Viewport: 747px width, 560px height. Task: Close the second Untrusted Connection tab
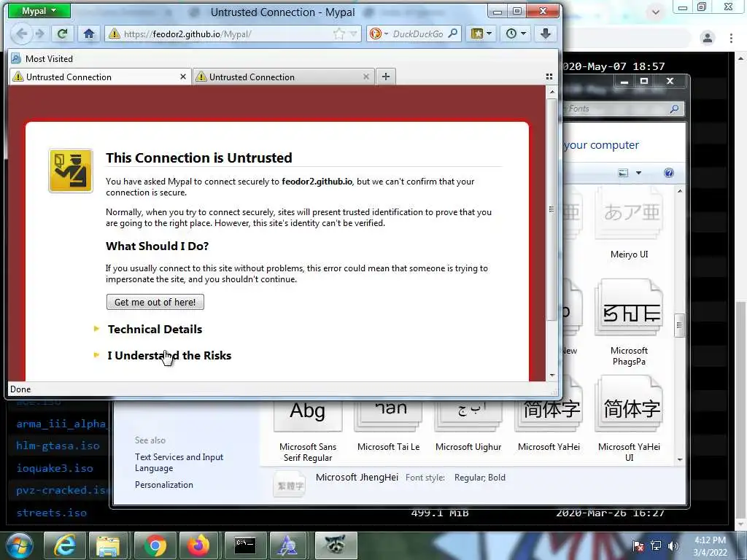coord(366,77)
